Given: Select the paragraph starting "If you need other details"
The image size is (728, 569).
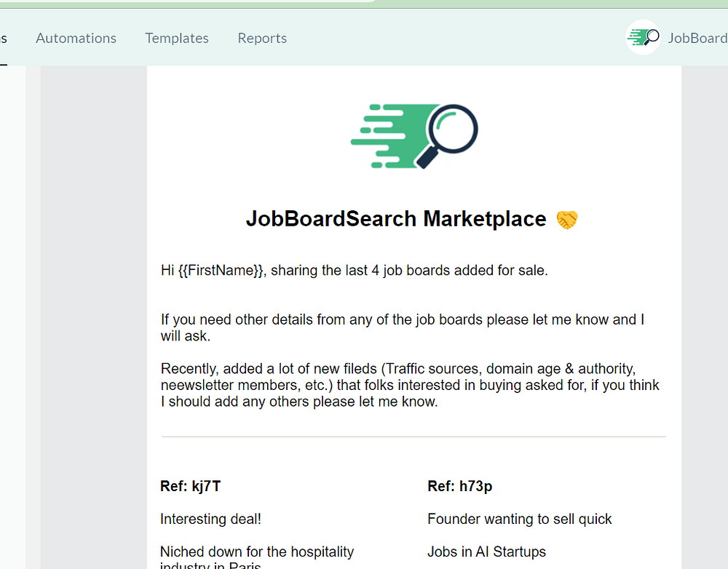Looking at the screenshot, I should [403, 327].
